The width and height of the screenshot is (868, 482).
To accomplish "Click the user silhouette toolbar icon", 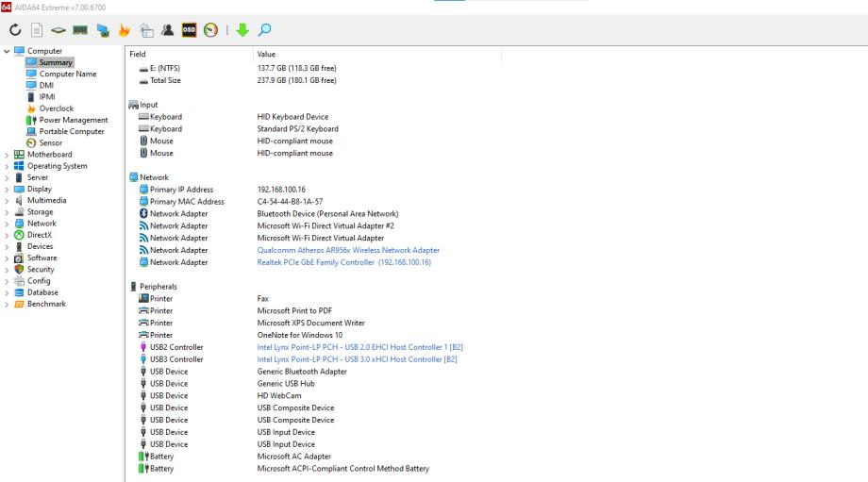I will (167, 30).
